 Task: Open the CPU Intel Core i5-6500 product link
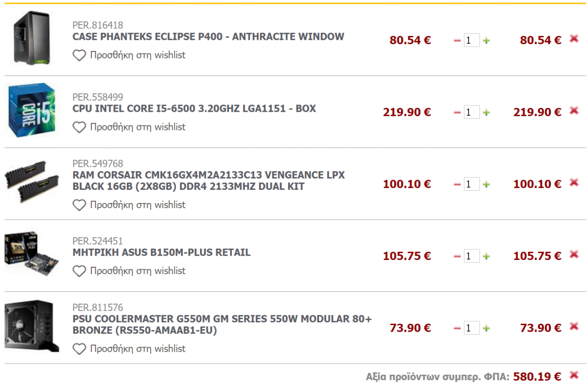click(194, 108)
